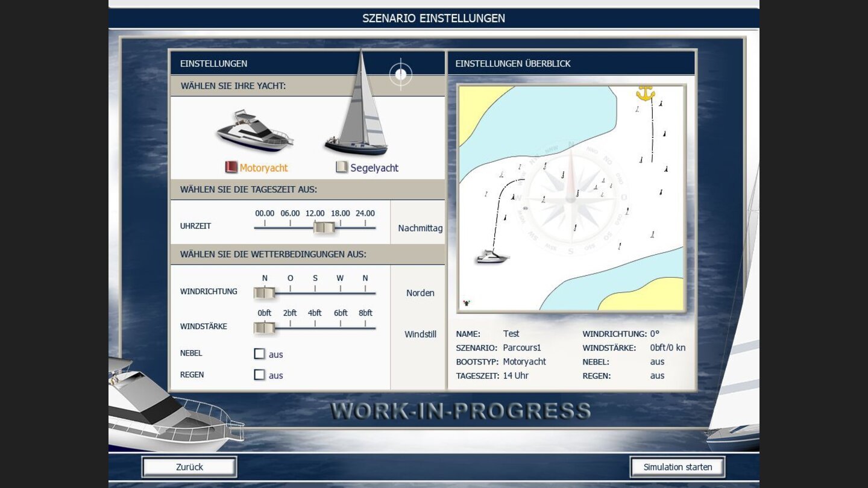Click the 18.00 time tick label
The image size is (868, 488).
click(x=341, y=213)
